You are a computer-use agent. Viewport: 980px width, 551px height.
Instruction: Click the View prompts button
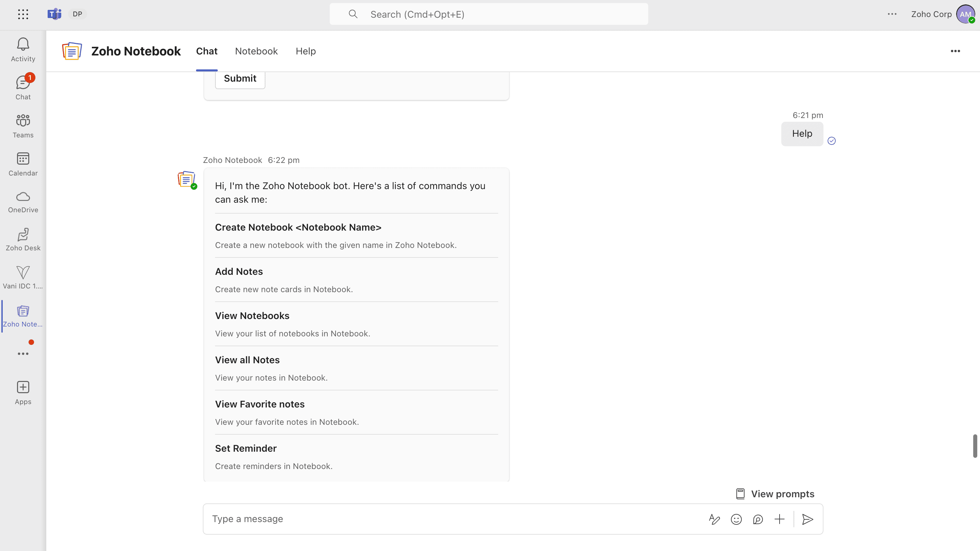tap(775, 494)
